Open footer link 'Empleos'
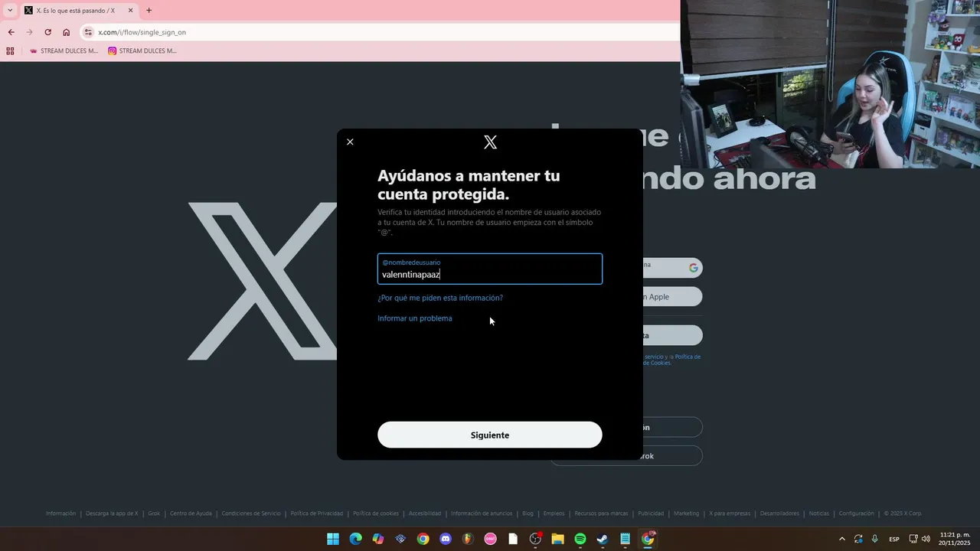 [x=554, y=514]
